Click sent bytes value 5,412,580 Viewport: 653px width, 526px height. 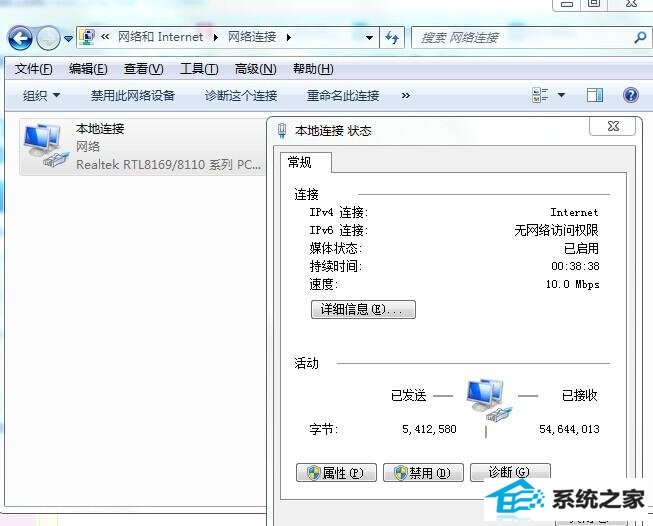pos(429,429)
